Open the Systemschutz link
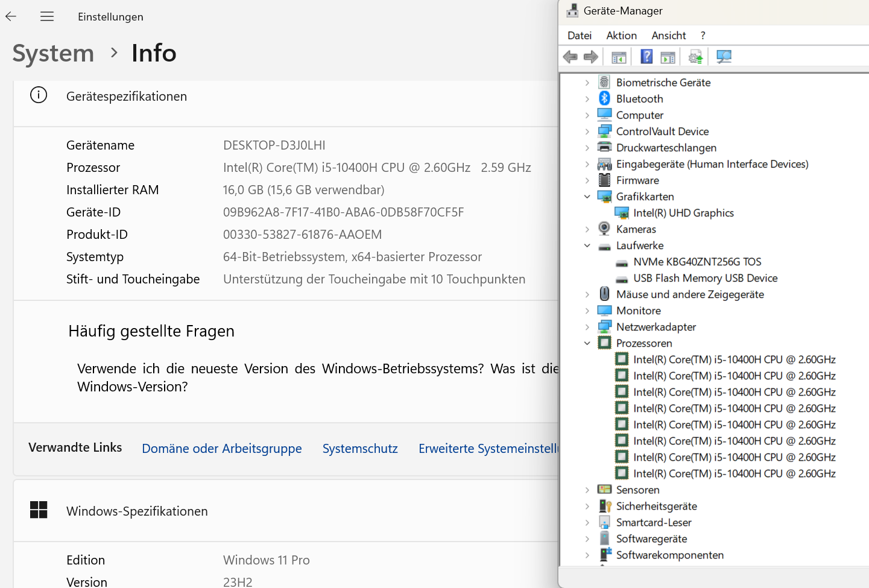Image resolution: width=869 pixels, height=588 pixels. [x=360, y=449]
